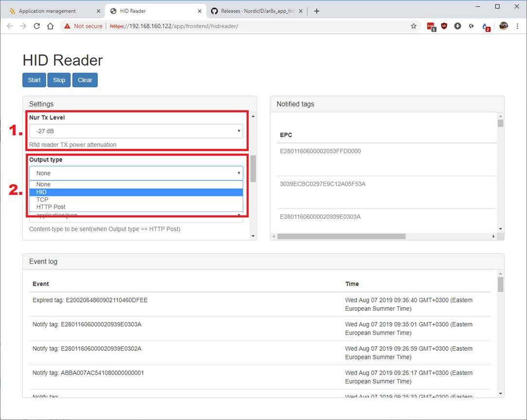
Task: Open the Chrome three-dot menu
Action: [x=517, y=26]
